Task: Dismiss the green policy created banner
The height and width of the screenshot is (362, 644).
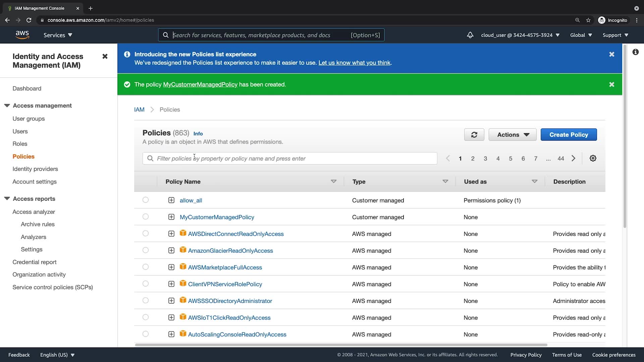Action: 611,84
